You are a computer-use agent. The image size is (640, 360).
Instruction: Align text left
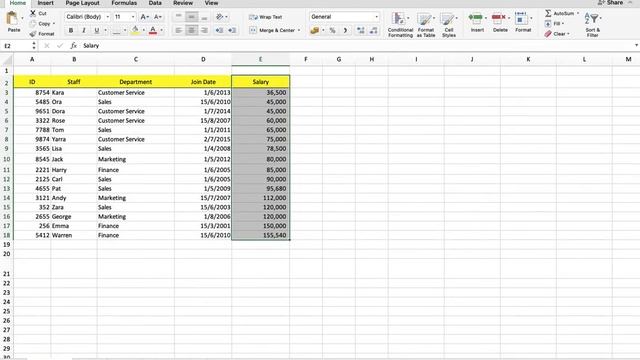[178, 30]
